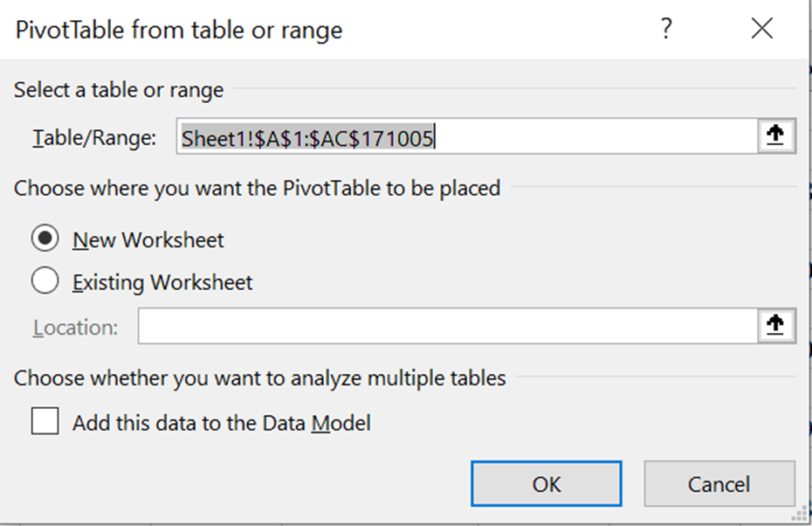The image size is (812, 526).
Task: Click the Add this data to the Data Model label
Action: click(221, 423)
